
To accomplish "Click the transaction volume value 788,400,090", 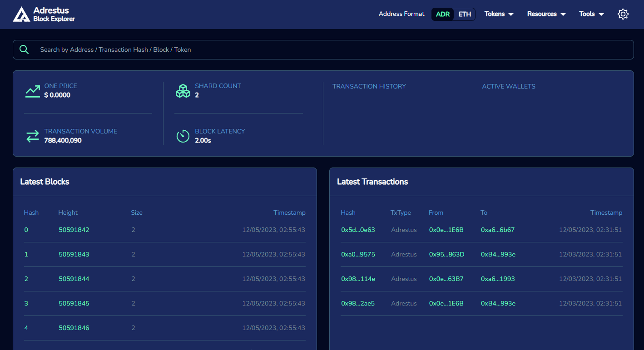I will pyautogui.click(x=63, y=141).
